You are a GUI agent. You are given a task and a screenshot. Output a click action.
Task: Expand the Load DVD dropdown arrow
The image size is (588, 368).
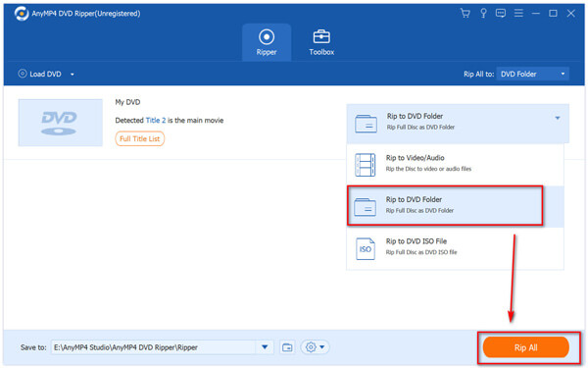(73, 75)
